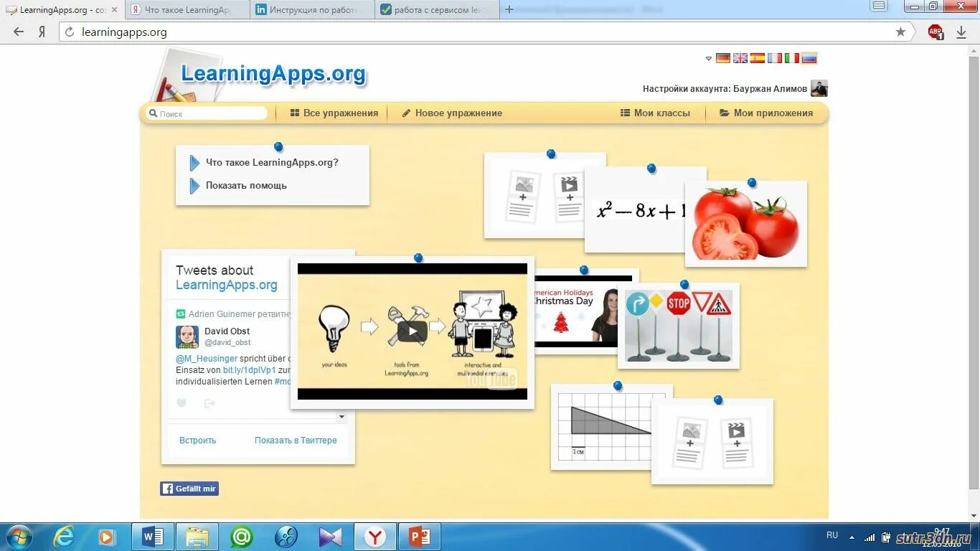Open the account avatar of Бауржан Алимов

819,88
